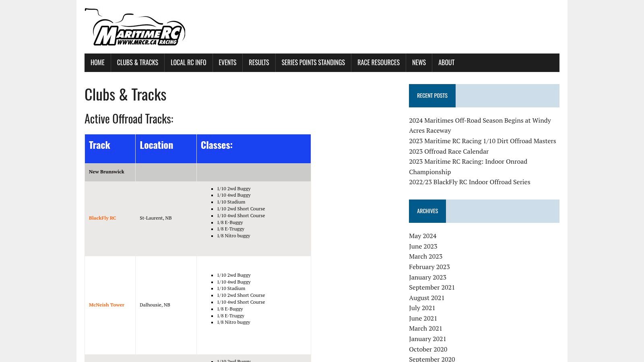
Task: Open the Clubs & Tracks menu
Action: pyautogui.click(x=137, y=63)
